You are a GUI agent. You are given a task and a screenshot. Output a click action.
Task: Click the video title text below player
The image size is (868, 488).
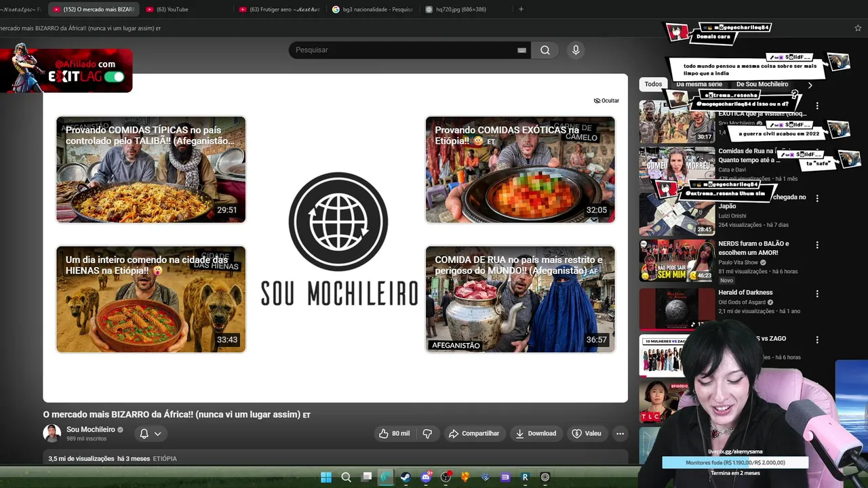click(x=176, y=415)
